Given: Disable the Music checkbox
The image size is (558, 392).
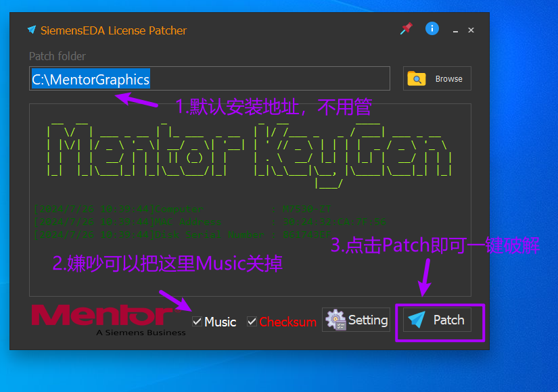Looking at the screenshot, I should pos(197,322).
